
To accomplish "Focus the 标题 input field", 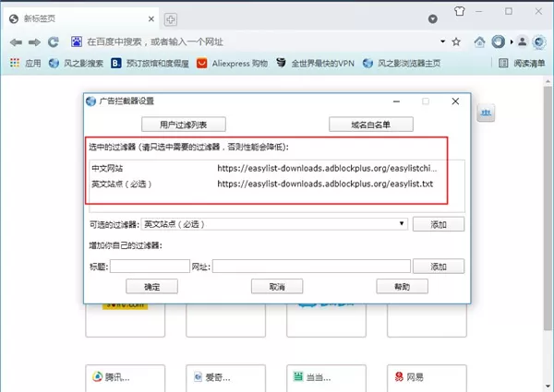I will coord(150,267).
